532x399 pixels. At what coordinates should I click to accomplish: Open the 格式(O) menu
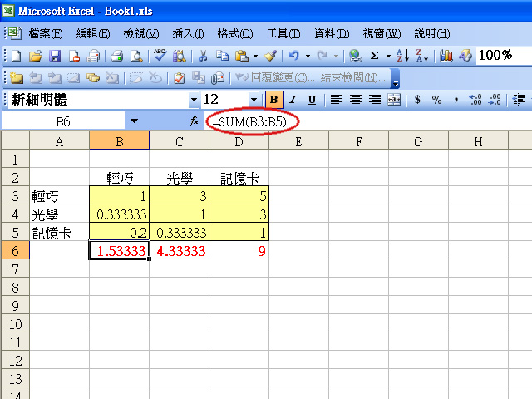(x=235, y=33)
